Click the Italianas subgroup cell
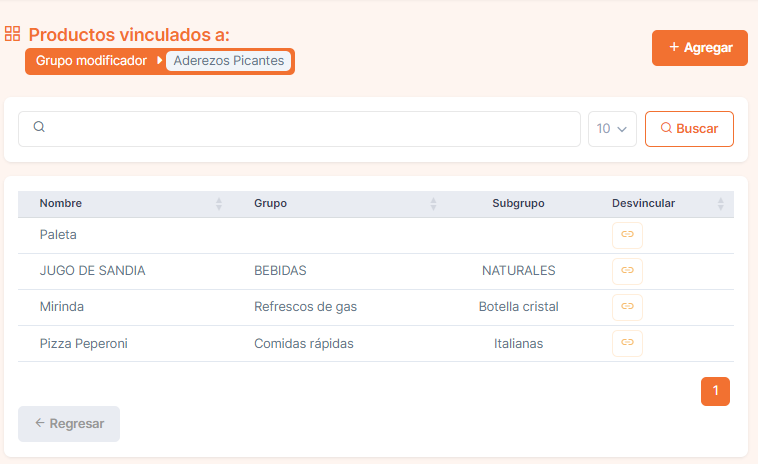 click(519, 344)
